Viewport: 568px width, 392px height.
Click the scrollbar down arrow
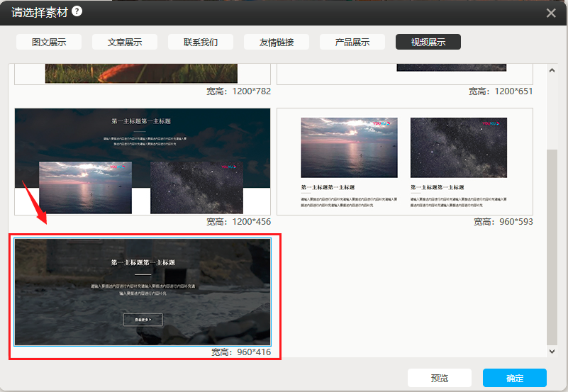553,351
